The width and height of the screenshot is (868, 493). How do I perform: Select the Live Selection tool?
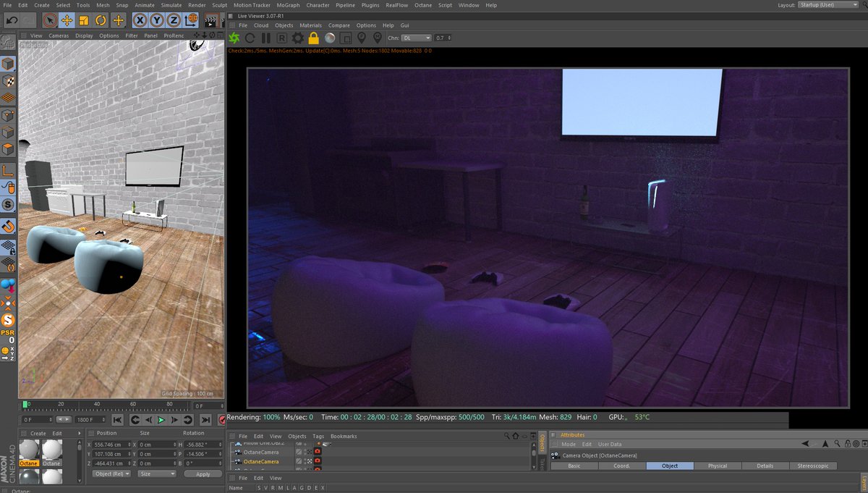click(x=49, y=20)
